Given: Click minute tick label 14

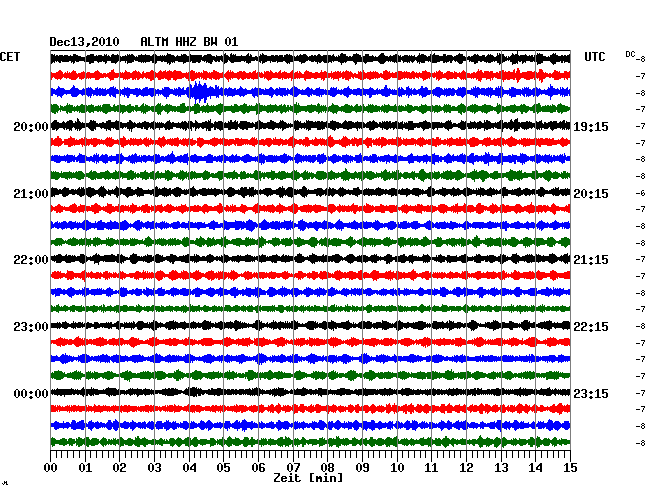Looking at the screenshot, I should point(535,468).
